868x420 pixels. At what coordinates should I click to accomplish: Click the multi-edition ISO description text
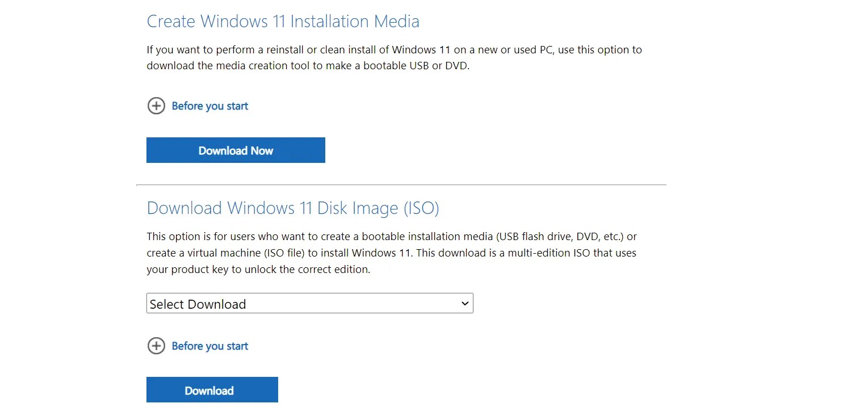point(392,253)
